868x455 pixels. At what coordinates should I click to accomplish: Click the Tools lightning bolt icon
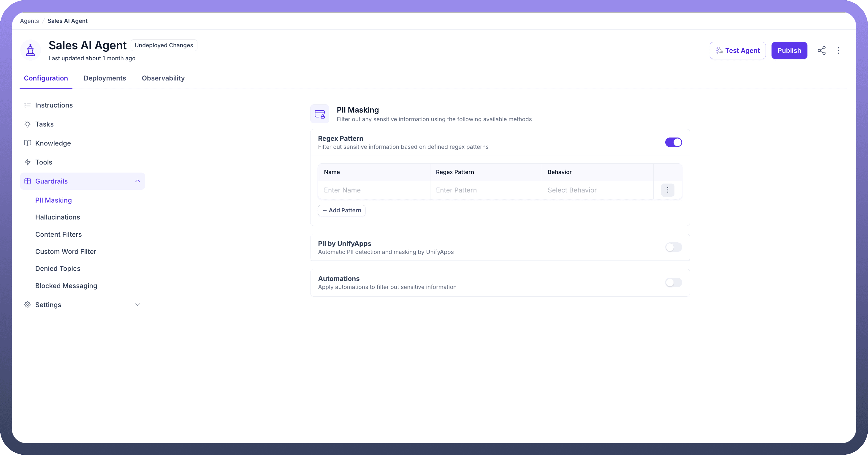coord(28,162)
